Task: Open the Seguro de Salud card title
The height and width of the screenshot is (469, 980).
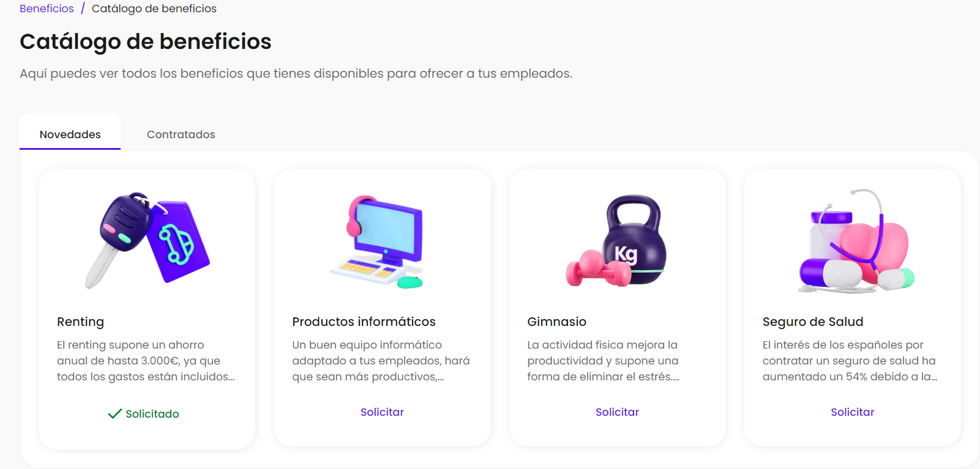Action: (813, 322)
